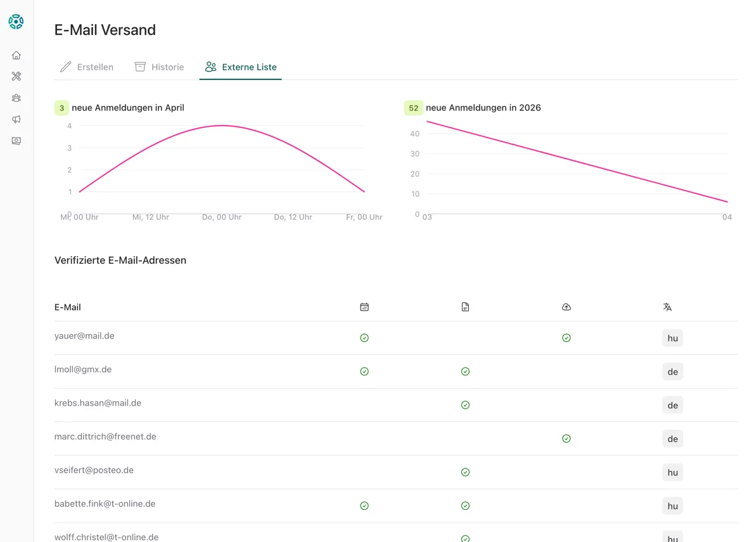The height and width of the screenshot is (542, 756).
Task: Click the app logo in sidebar
Action: click(16, 22)
